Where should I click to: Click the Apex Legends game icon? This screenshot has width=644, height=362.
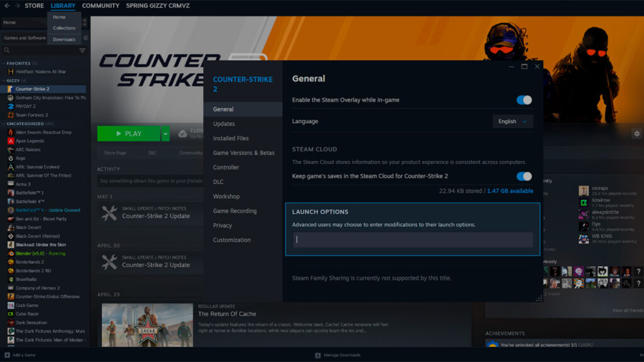coord(11,141)
